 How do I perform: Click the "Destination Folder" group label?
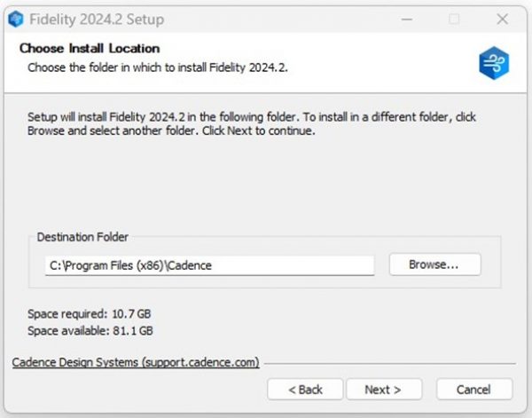[82, 237]
